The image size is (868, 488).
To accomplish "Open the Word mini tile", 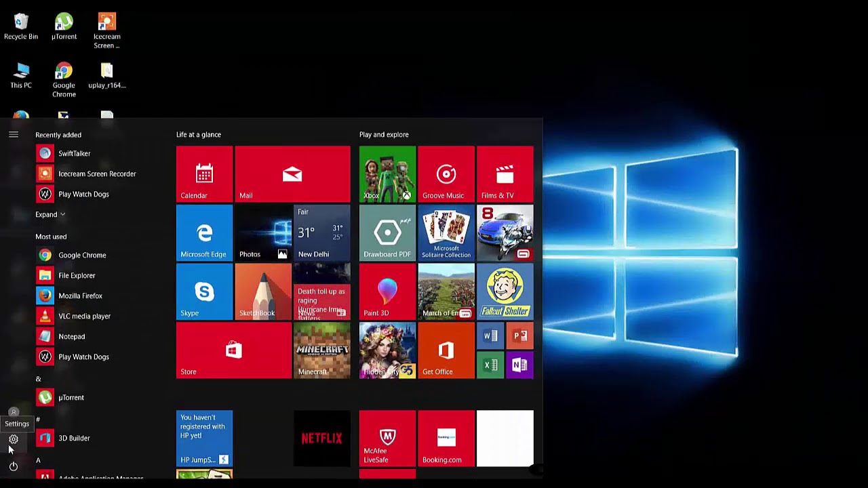I will click(x=490, y=336).
